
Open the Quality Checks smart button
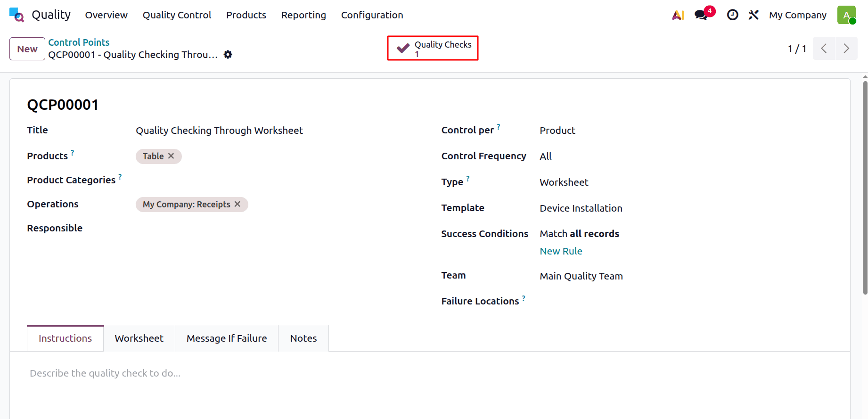point(433,48)
